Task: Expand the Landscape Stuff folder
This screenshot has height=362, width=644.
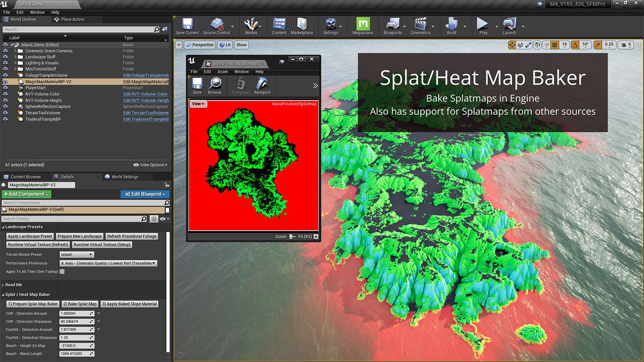Action: point(16,57)
